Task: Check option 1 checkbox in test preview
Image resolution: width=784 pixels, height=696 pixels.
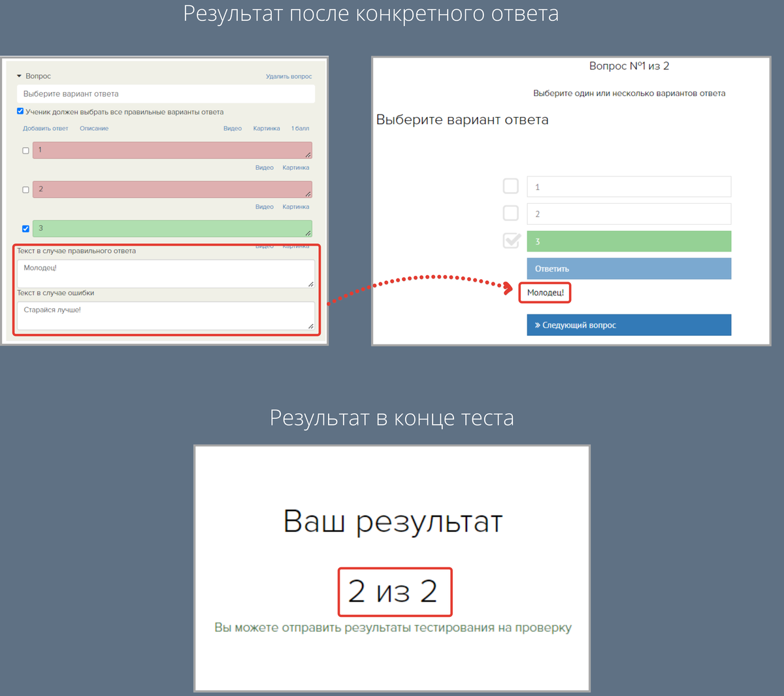Action: coord(511,186)
